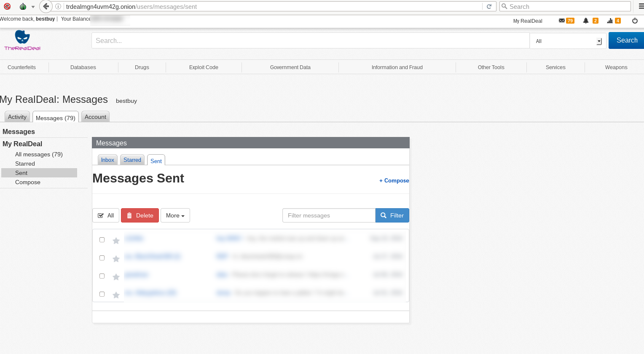
Task: Open the Exploit Code category
Action: click(x=204, y=67)
